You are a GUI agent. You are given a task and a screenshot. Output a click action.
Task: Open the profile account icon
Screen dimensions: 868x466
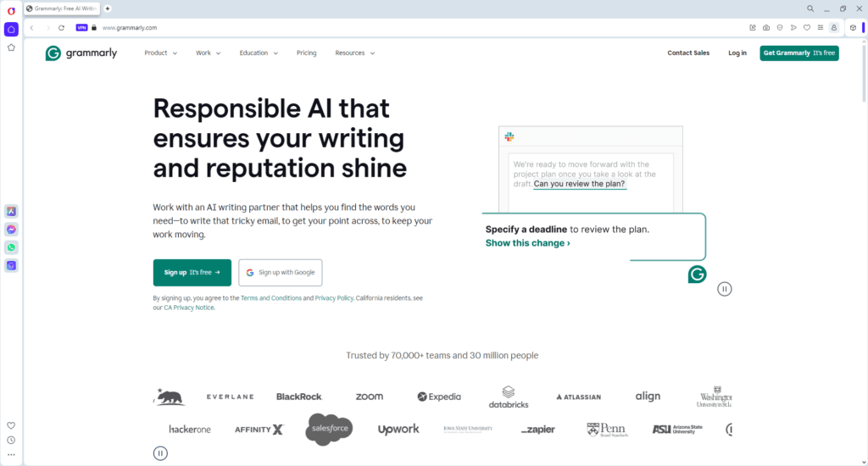pos(834,28)
